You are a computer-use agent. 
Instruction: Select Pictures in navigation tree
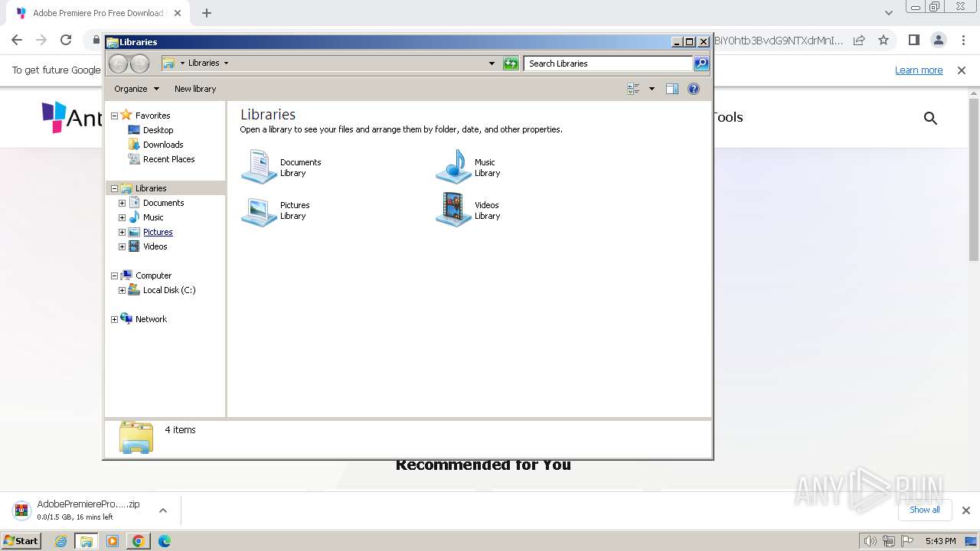coord(158,232)
